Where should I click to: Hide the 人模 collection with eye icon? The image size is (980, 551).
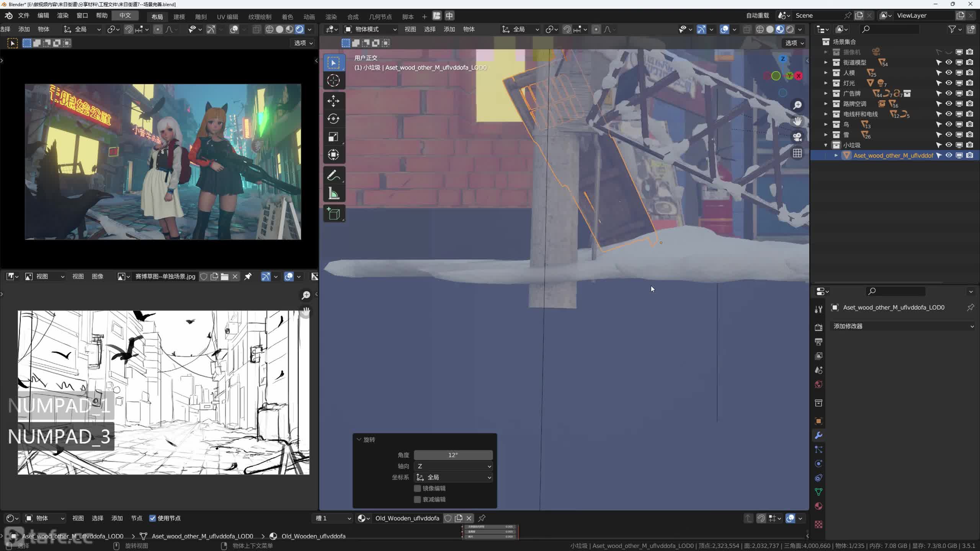pos(949,73)
